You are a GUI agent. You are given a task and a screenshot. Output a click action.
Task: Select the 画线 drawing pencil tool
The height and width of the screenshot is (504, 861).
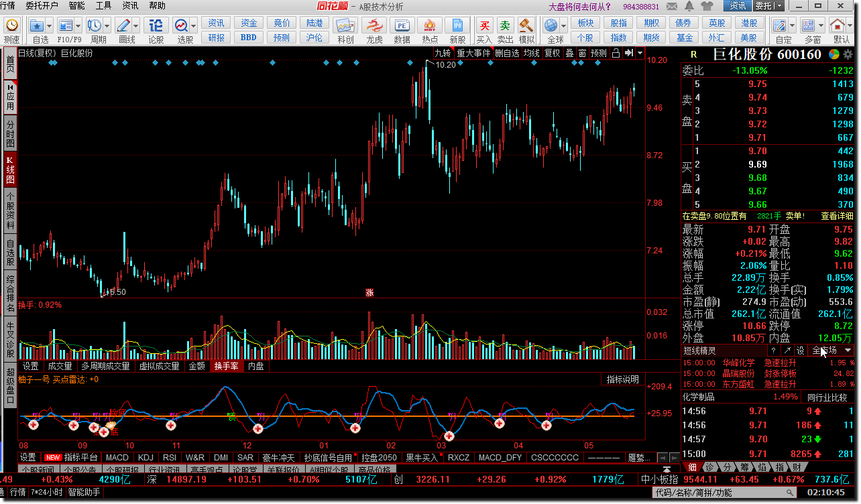coord(123,25)
